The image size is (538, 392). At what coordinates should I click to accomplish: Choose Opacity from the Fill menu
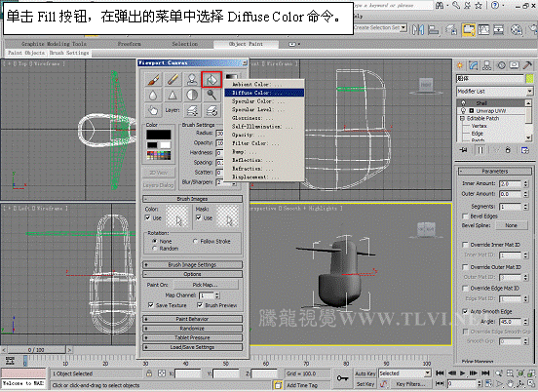pos(264,135)
